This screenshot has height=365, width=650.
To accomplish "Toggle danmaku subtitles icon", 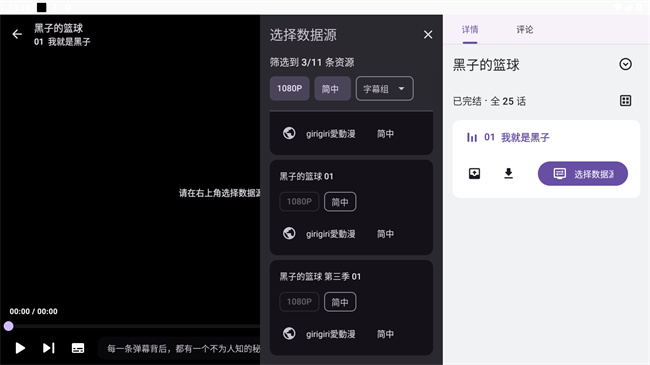I will [x=78, y=348].
